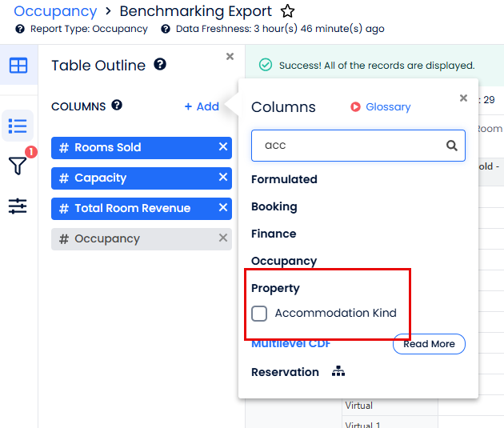Remove the Total Room Revenue column

(223, 208)
